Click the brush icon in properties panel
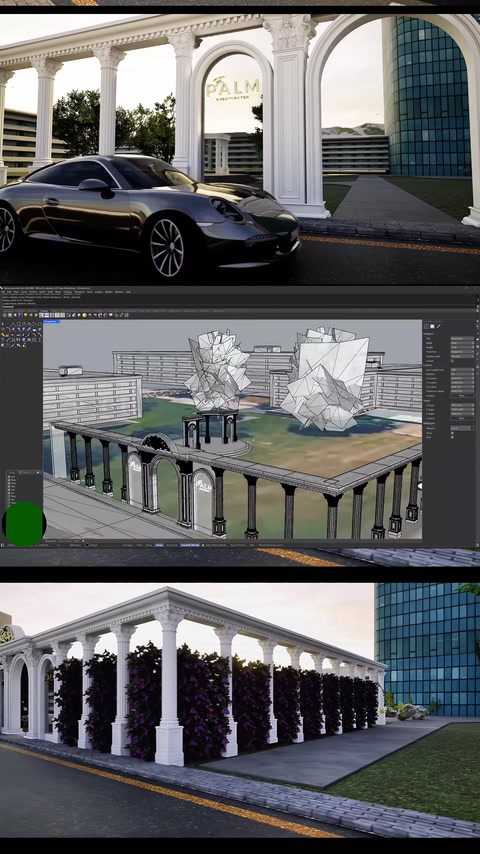 point(439,326)
